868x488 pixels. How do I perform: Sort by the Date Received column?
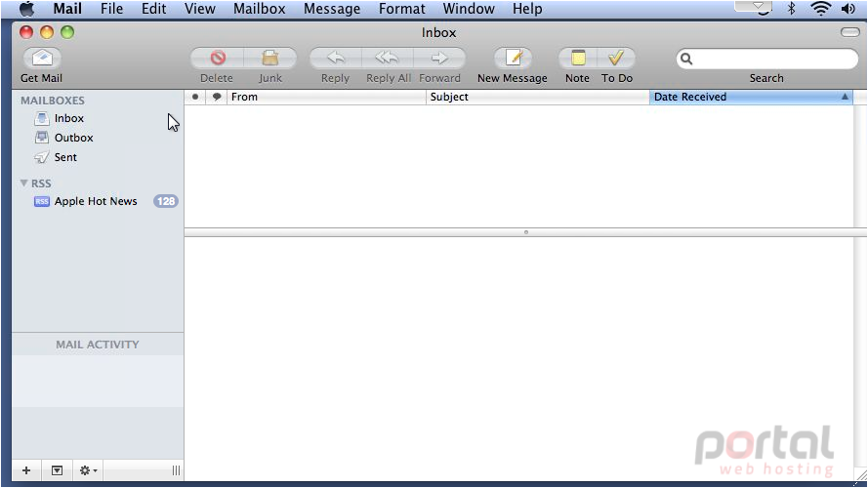tap(751, 97)
